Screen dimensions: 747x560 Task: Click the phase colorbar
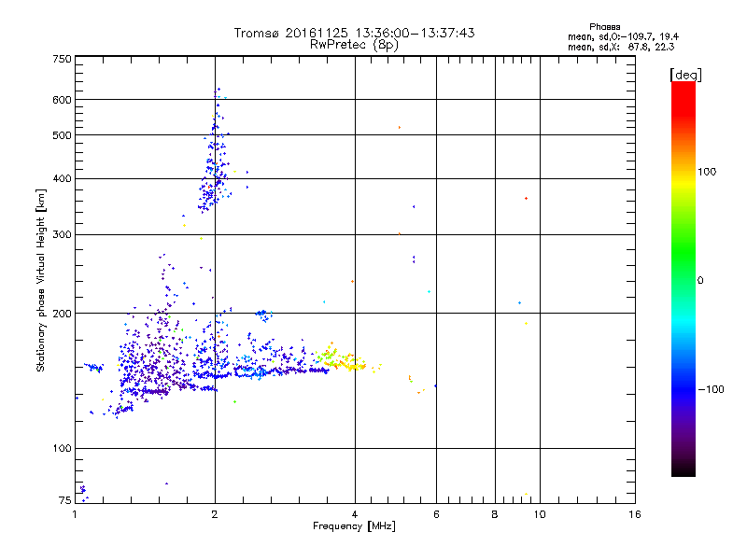pos(684,278)
